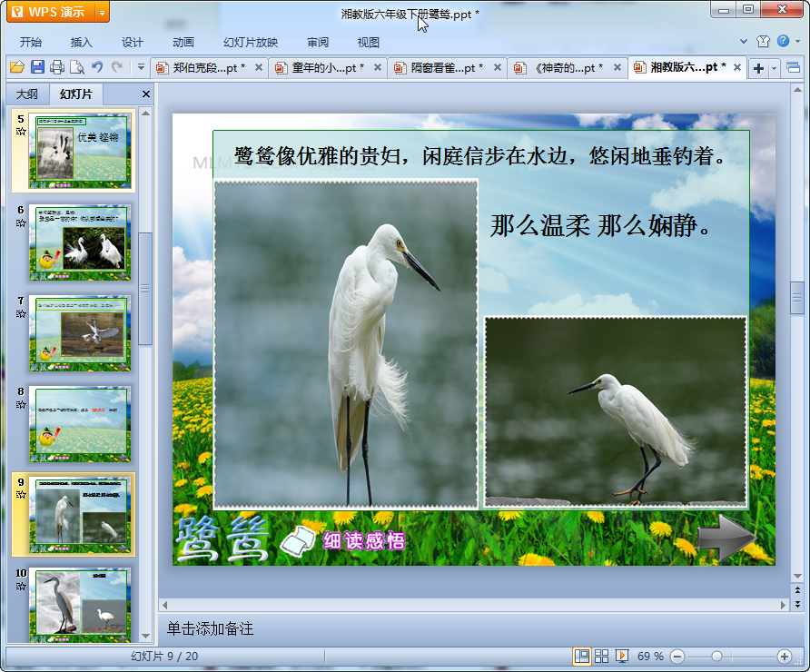Viewport: 810px width, 672px height.
Task: Close the slide thumbnail panel
Action: (x=145, y=94)
